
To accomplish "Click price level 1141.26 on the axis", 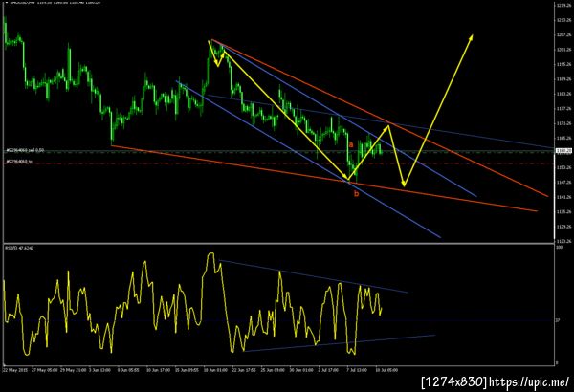I will pos(564,197).
